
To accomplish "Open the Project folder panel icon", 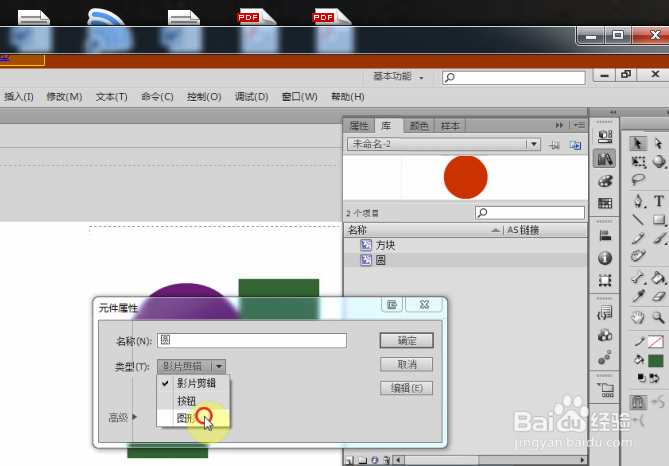I will tap(605, 390).
